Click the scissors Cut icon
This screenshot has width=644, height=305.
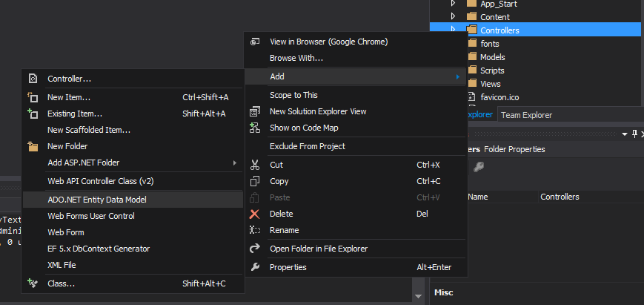(255, 165)
